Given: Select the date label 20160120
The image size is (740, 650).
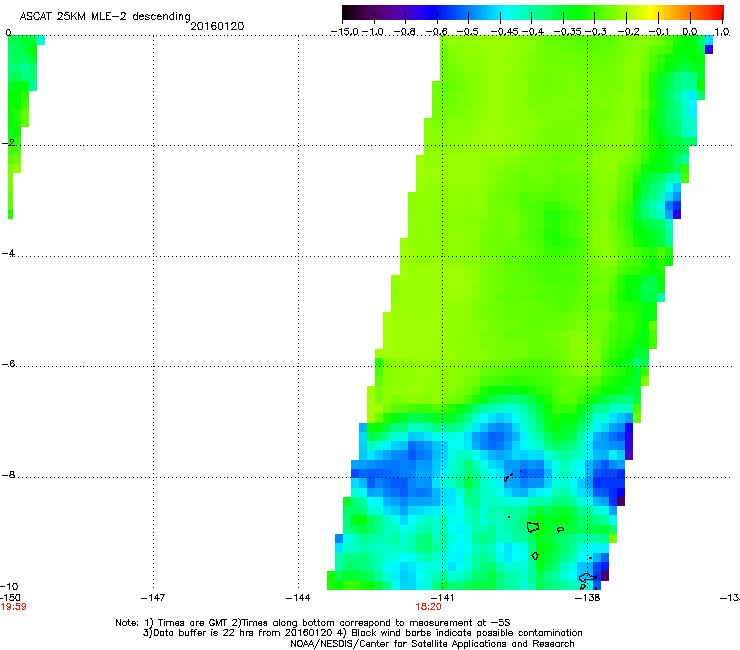Looking at the screenshot, I should [x=217, y=26].
